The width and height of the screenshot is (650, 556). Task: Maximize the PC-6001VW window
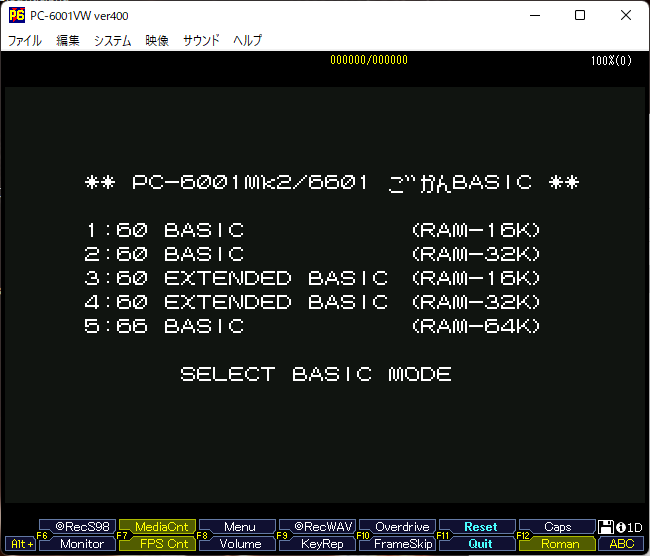[x=580, y=15]
